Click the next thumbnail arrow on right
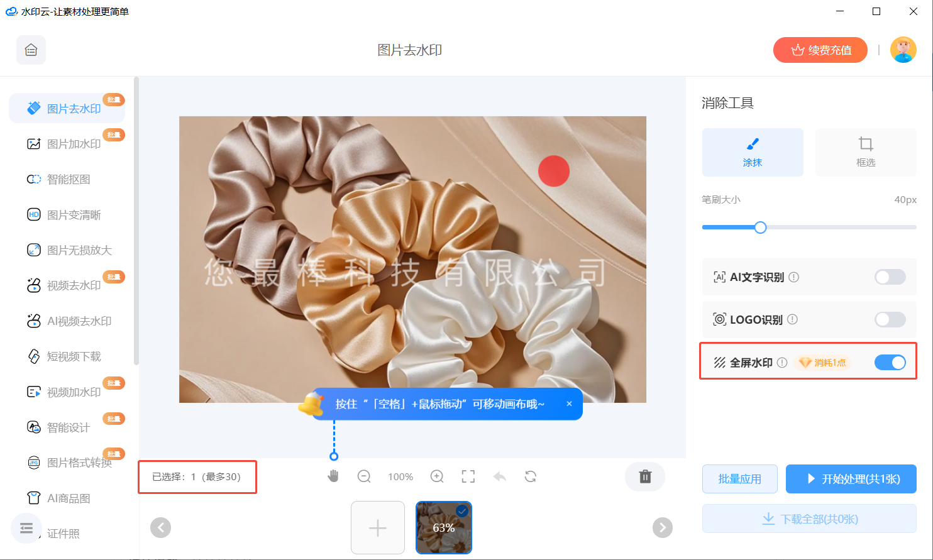Viewport: 933px width, 560px height. click(662, 527)
